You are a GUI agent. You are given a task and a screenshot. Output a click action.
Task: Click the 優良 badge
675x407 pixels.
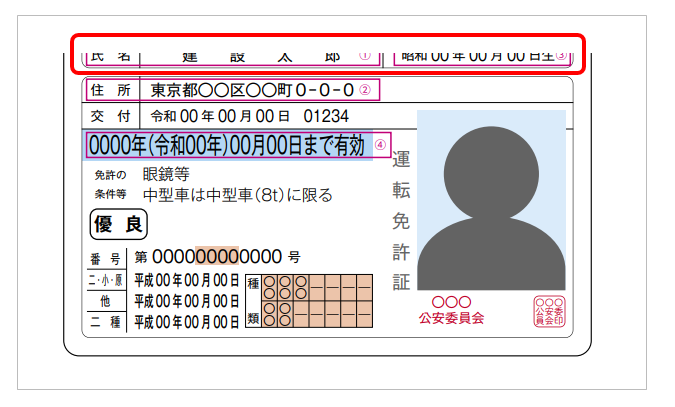coord(119,224)
